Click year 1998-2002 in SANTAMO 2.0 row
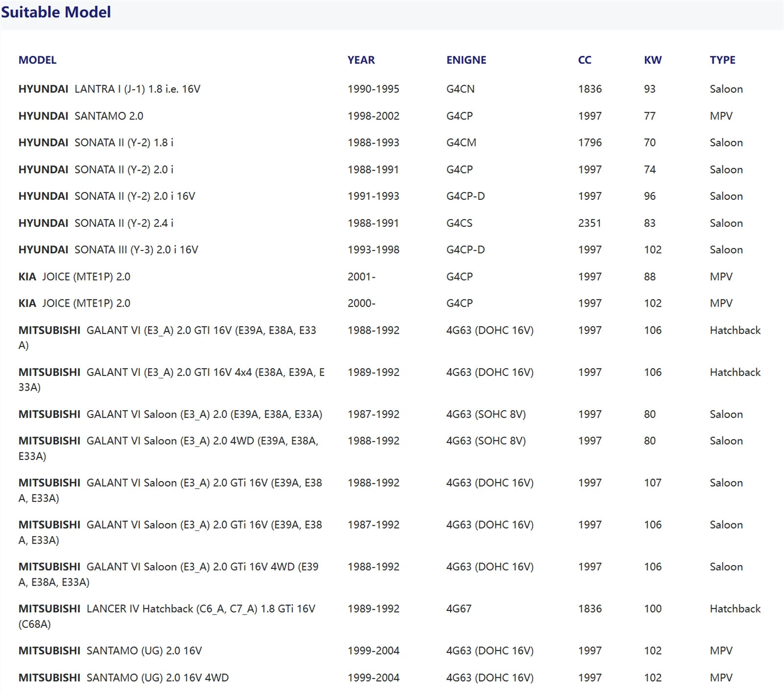784x692 pixels. pos(373,116)
